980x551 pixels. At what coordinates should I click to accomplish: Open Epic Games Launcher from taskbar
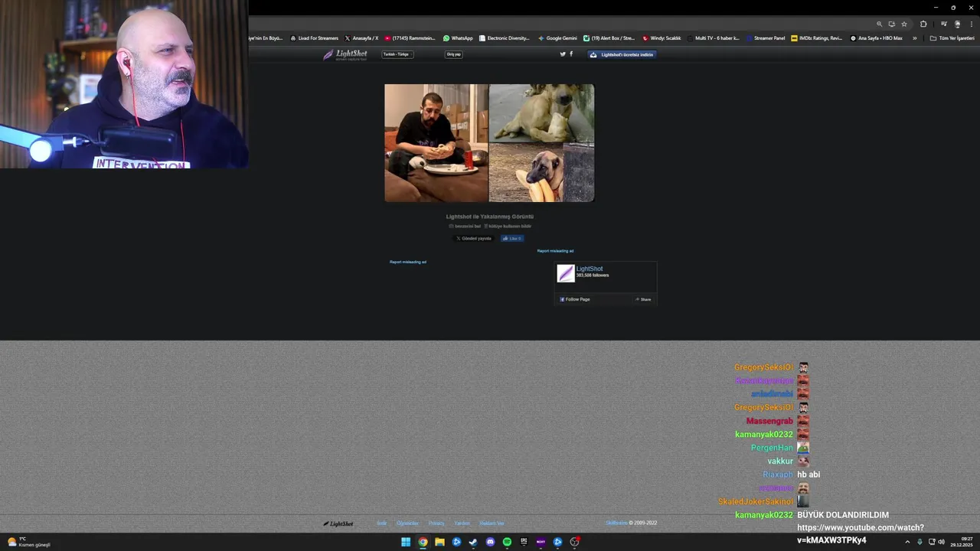(x=524, y=542)
